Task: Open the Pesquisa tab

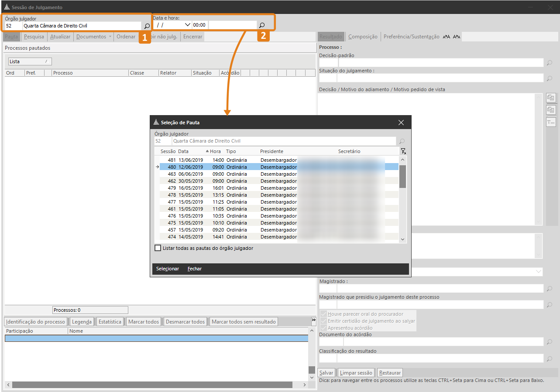Action: point(34,37)
